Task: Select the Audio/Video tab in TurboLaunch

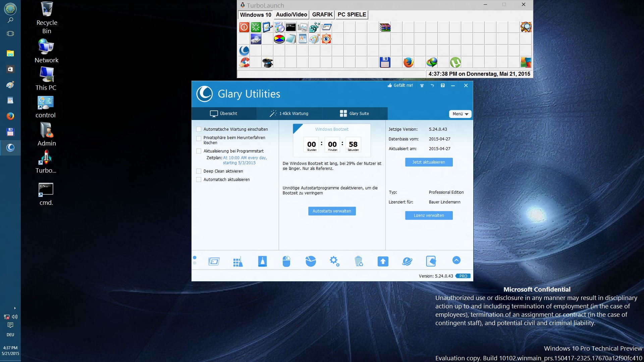Action: (x=291, y=15)
